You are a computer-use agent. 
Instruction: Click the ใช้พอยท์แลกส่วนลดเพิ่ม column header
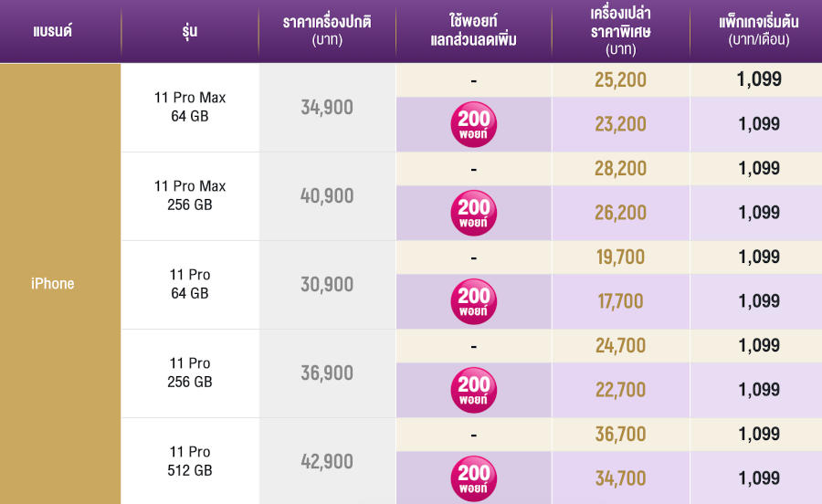tap(474, 32)
